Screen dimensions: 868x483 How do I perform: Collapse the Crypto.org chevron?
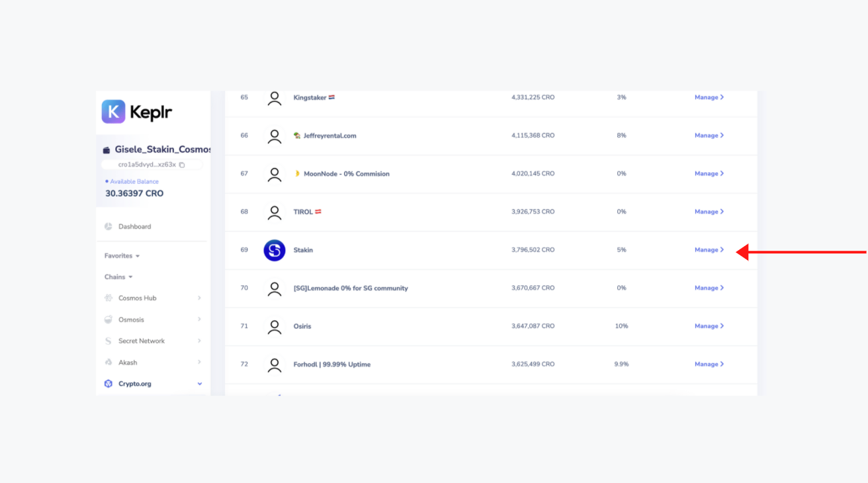click(x=200, y=384)
